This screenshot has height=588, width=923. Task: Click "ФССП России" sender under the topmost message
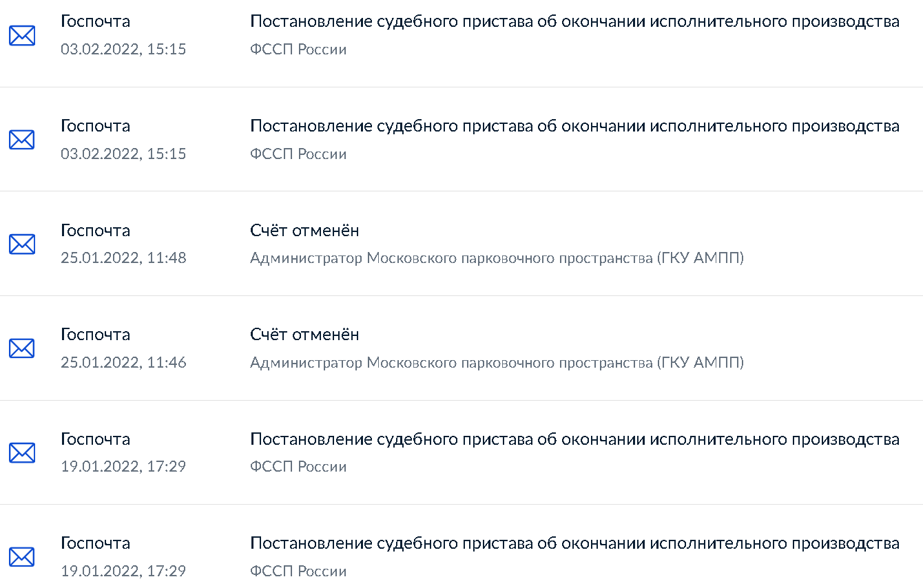pos(298,50)
